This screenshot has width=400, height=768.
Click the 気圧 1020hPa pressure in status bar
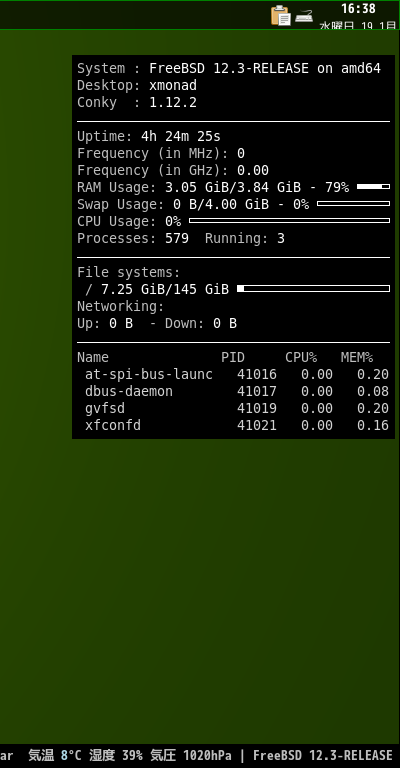[x=191, y=755]
